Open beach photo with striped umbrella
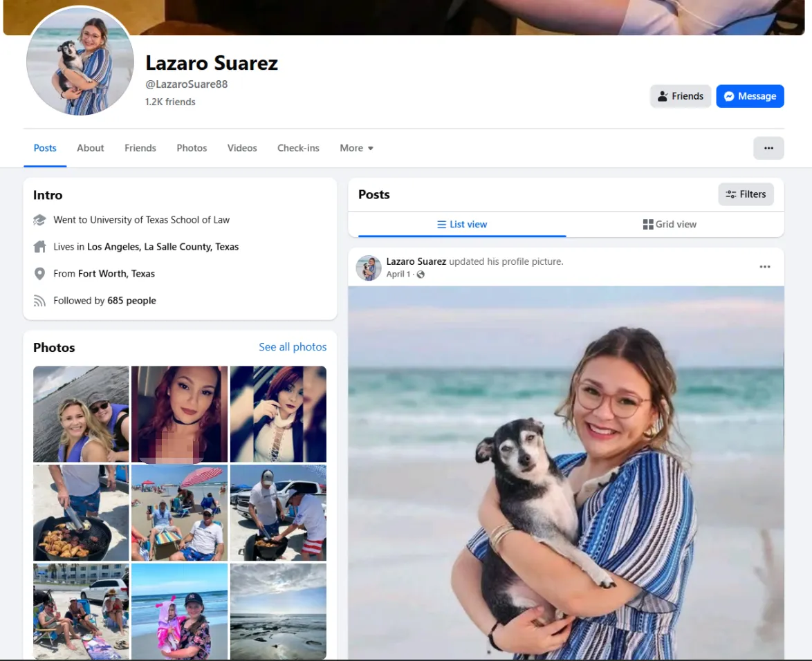Image resolution: width=812 pixels, height=661 pixels. (179, 512)
